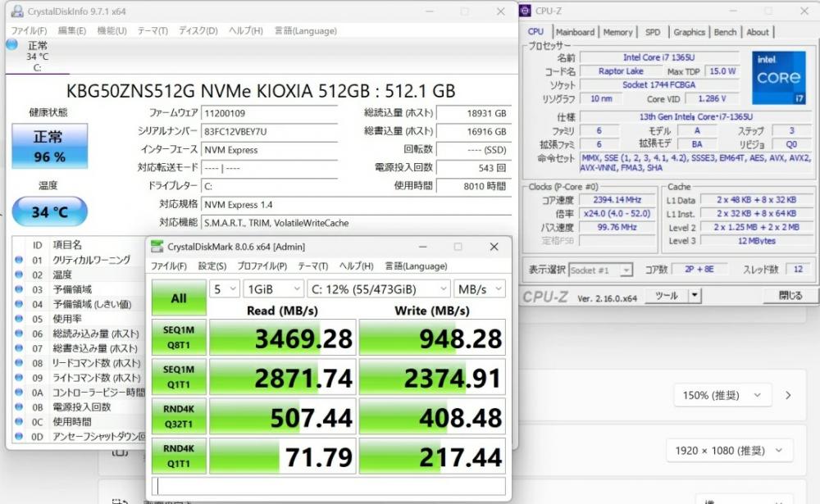
Task: Click status dot of row 09 ライトコマンド数
Action: (x=19, y=377)
